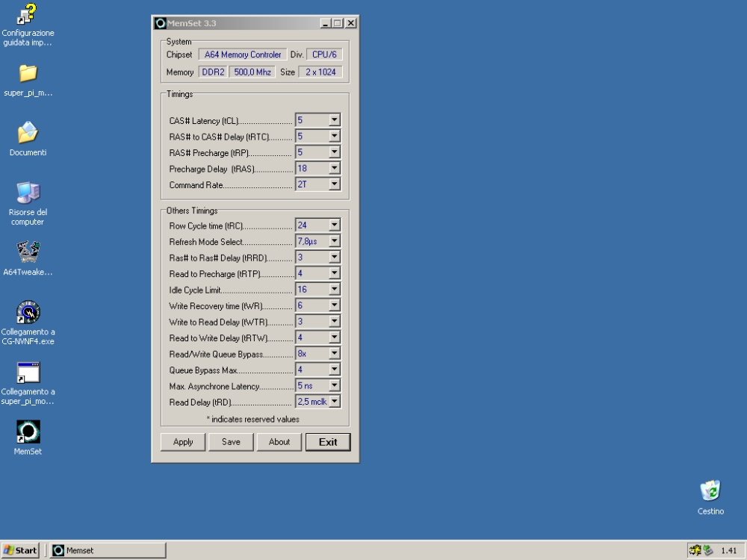Click the 2 x 1024 size field
Image resolution: width=747 pixels, height=560 pixels.
320,72
